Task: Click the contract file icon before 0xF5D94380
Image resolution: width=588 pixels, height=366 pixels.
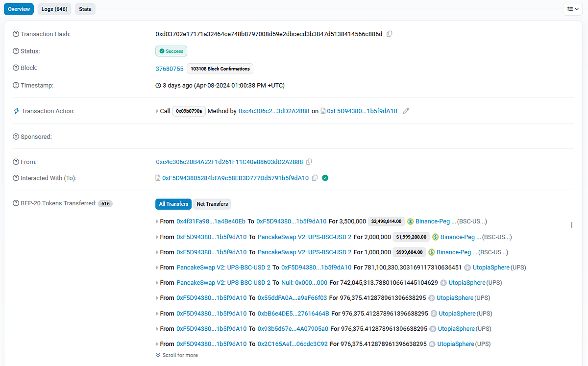Action: 323,111
